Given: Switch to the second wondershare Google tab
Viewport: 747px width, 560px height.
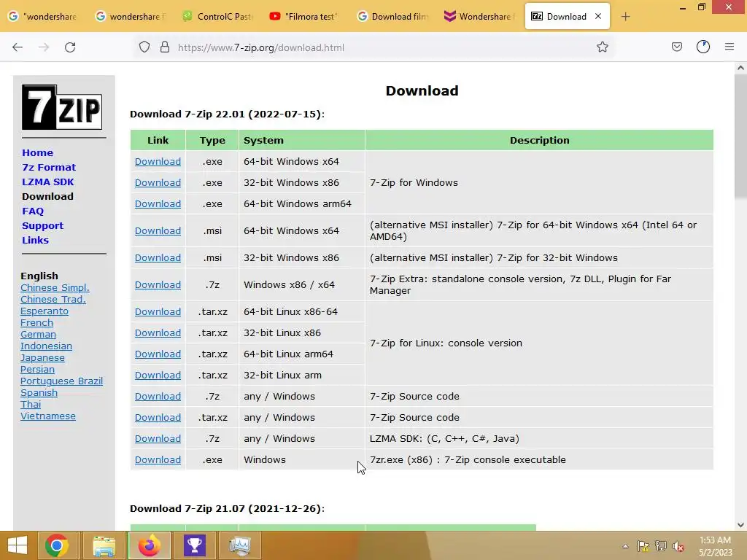Looking at the screenshot, I should point(131,17).
